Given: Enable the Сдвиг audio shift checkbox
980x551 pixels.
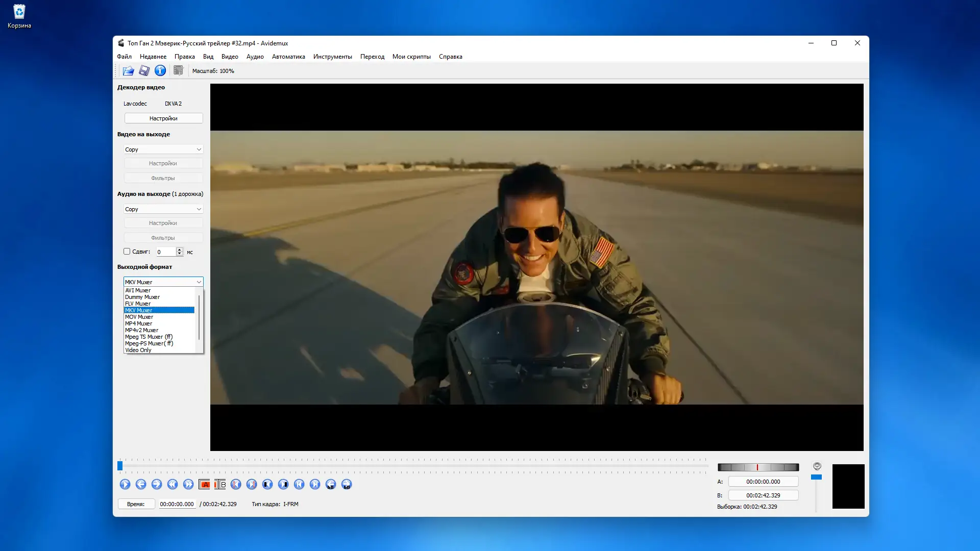Looking at the screenshot, I should (127, 252).
